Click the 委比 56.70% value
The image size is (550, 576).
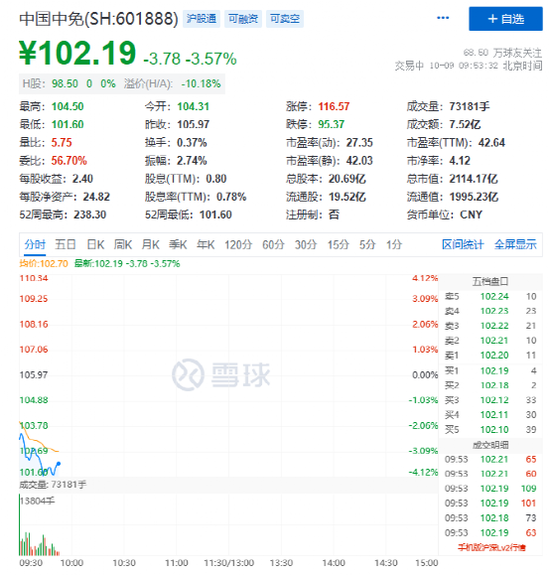pos(69,161)
